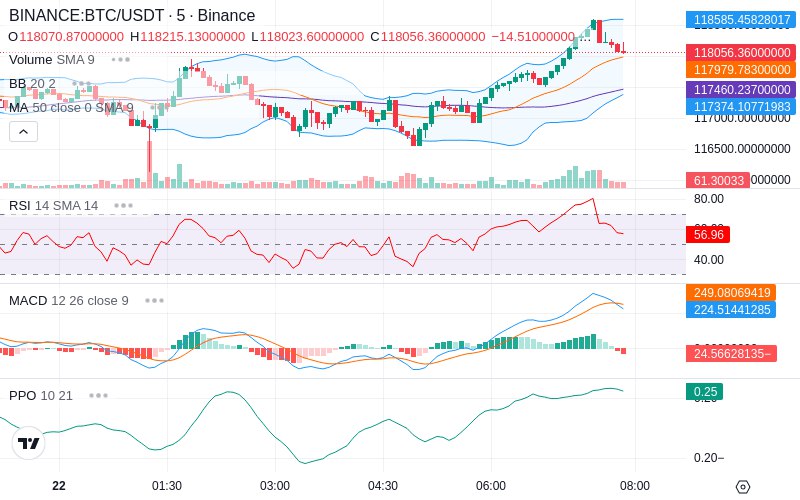This screenshot has height=500, width=800.
Task: Click the MA 50 close legend label
Action: (71, 108)
